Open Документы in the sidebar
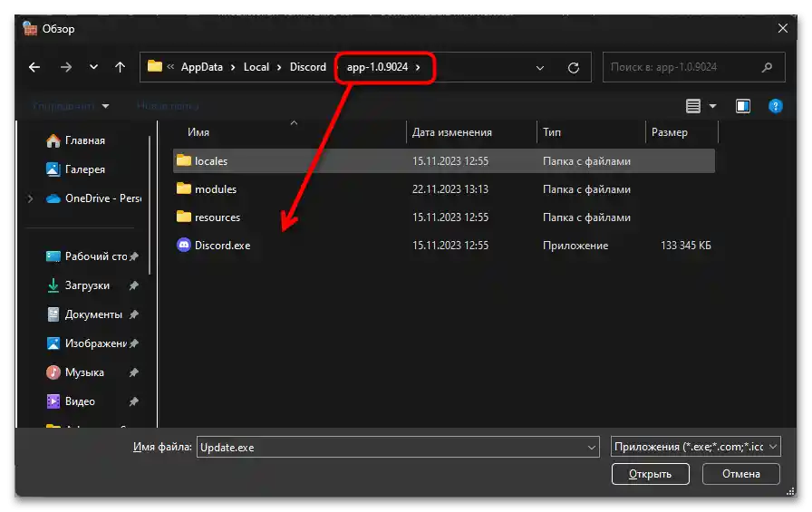 [84, 314]
